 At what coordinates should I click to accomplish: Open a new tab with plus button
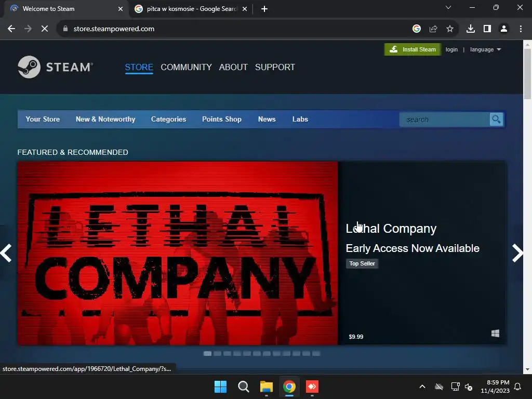pyautogui.click(x=264, y=9)
